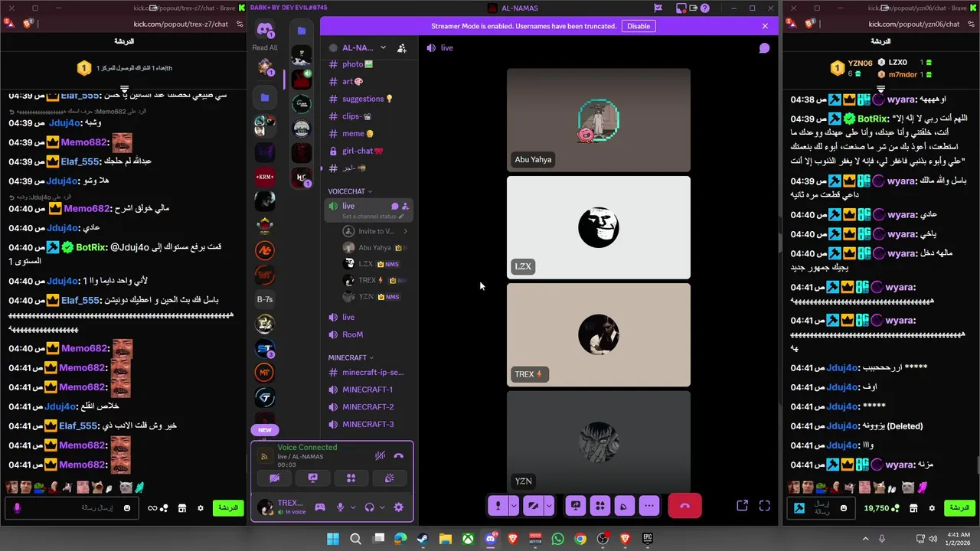Image resolution: width=980 pixels, height=551 pixels.
Task: Open the server folder icon in Discord sidebar
Action: [265, 97]
